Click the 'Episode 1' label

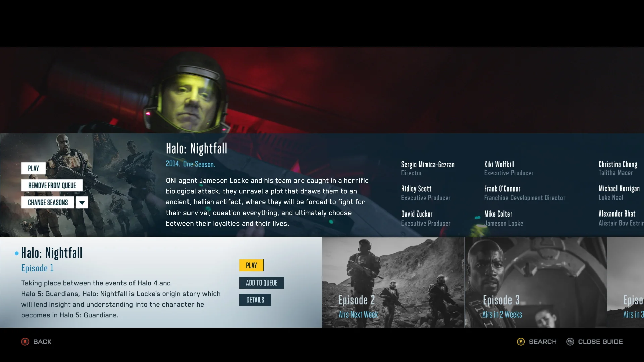[x=38, y=268]
